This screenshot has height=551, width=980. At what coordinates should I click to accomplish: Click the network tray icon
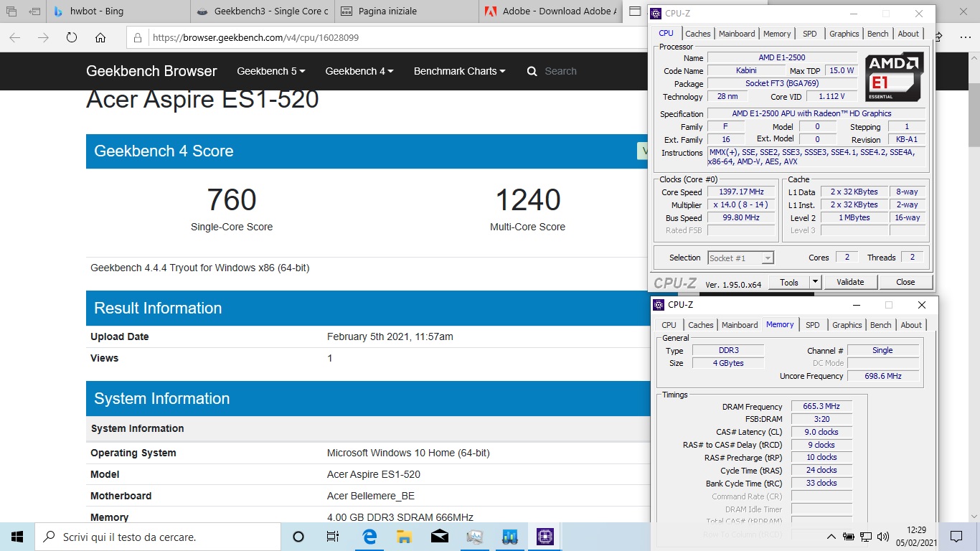point(866,537)
